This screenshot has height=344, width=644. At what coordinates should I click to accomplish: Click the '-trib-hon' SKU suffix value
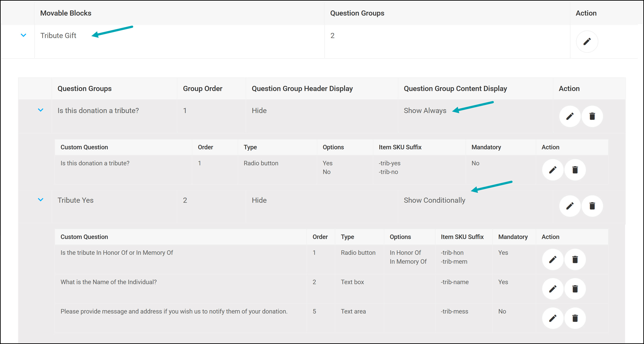click(452, 253)
